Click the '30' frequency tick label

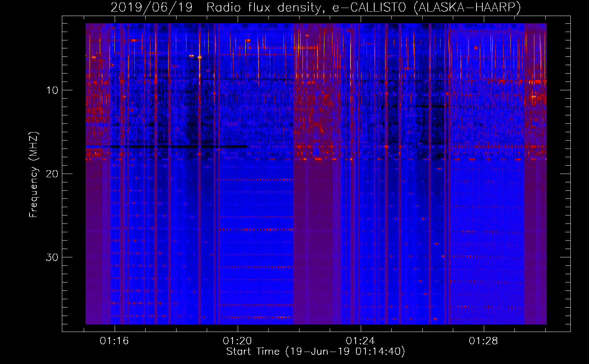click(x=52, y=257)
